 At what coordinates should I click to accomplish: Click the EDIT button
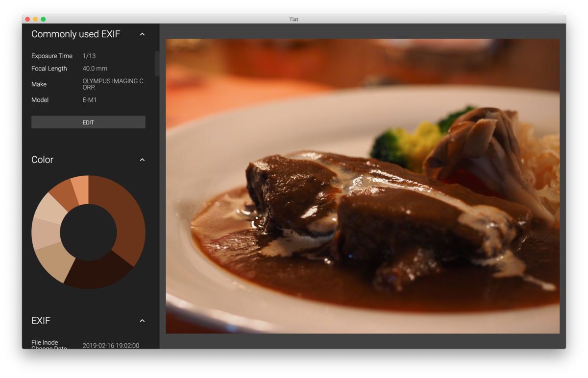coord(88,122)
